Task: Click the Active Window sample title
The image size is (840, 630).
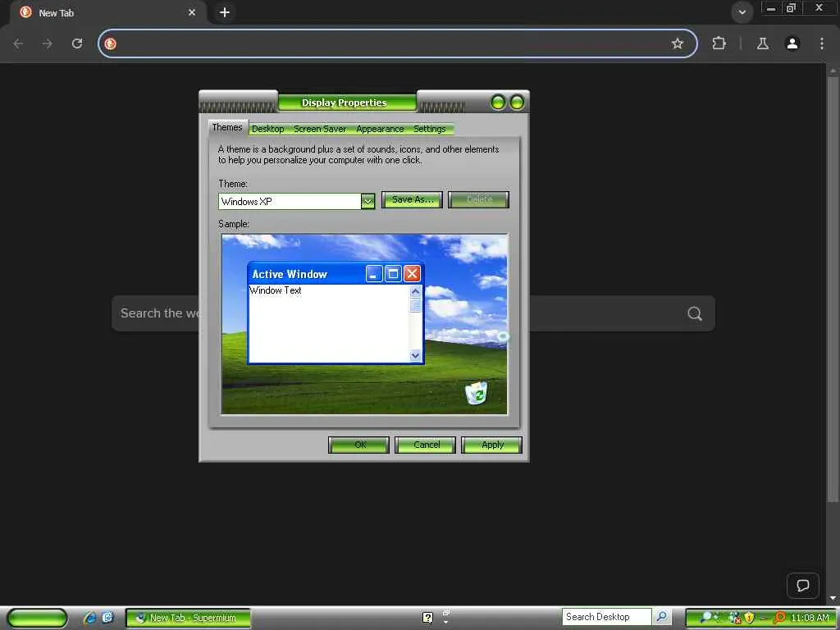Action: (x=290, y=274)
